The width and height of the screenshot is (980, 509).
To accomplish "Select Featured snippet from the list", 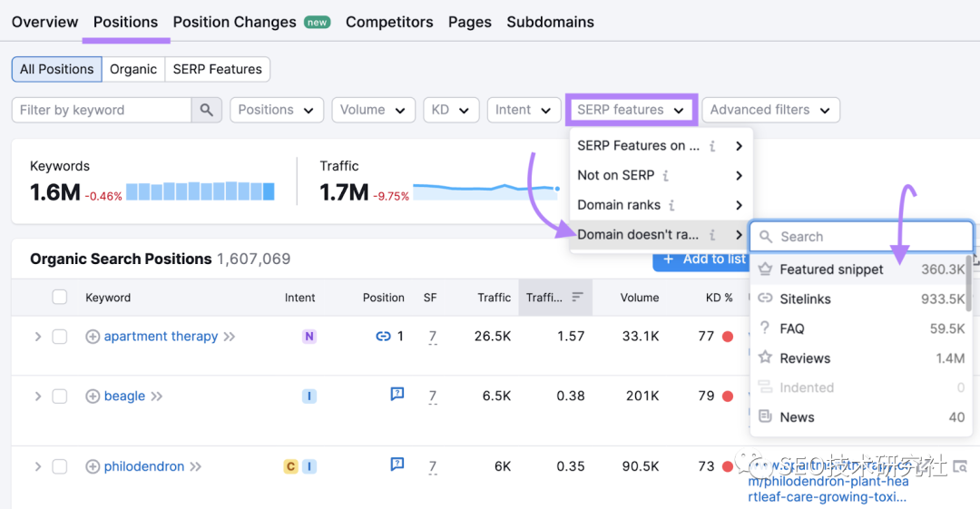I will click(x=830, y=269).
